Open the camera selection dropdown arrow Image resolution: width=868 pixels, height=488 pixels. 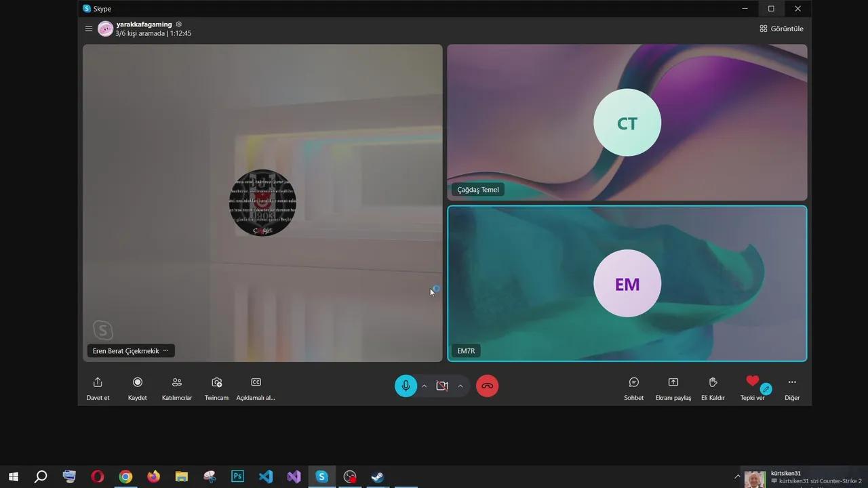pos(460,386)
